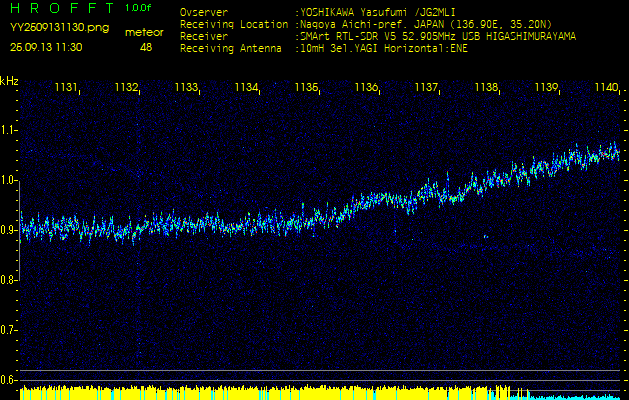The height and width of the screenshot is (400, 629).
Task: Click the 1.1 frequency axis label
Action: (x=9, y=130)
